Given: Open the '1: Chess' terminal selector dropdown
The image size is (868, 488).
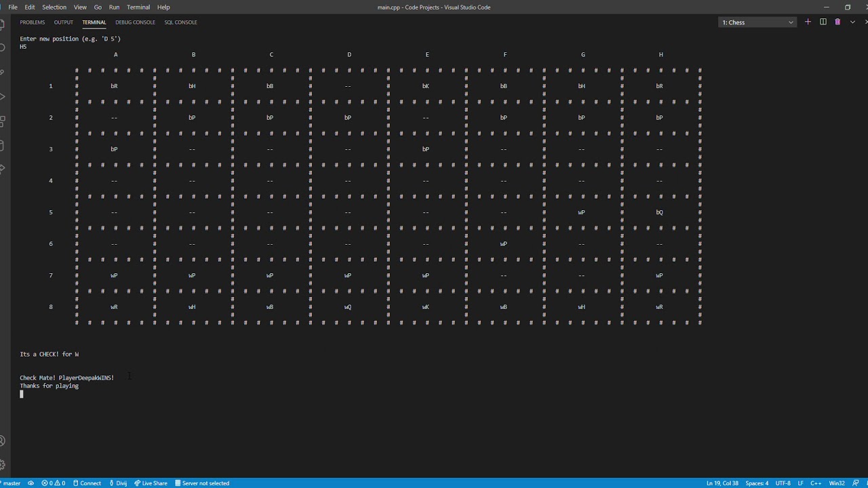Looking at the screenshot, I should [x=757, y=22].
